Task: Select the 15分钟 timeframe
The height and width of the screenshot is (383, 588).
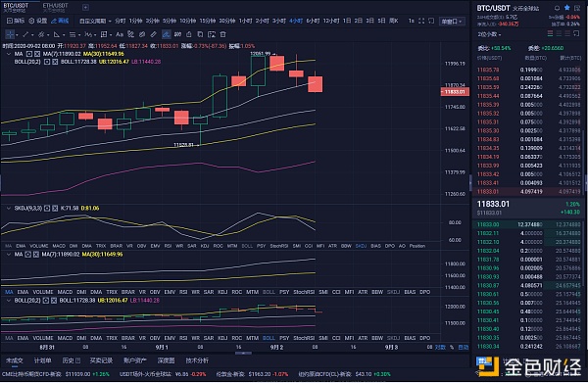Action: [208, 21]
